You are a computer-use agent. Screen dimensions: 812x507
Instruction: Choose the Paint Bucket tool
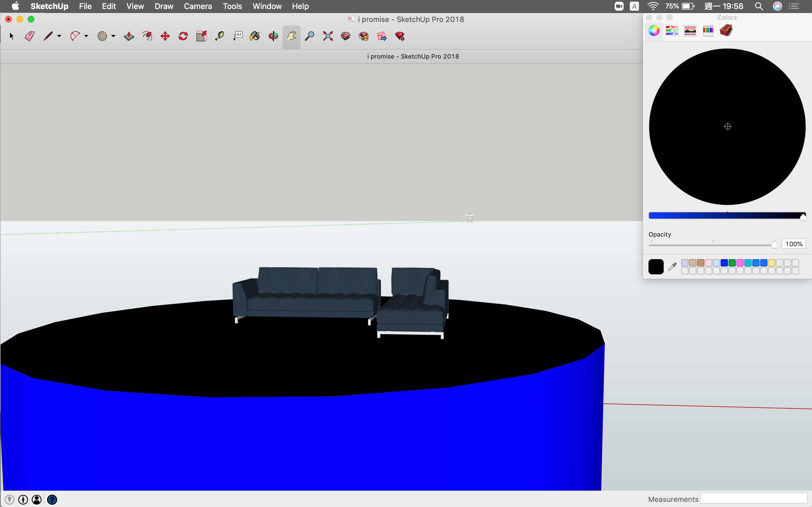coord(255,36)
